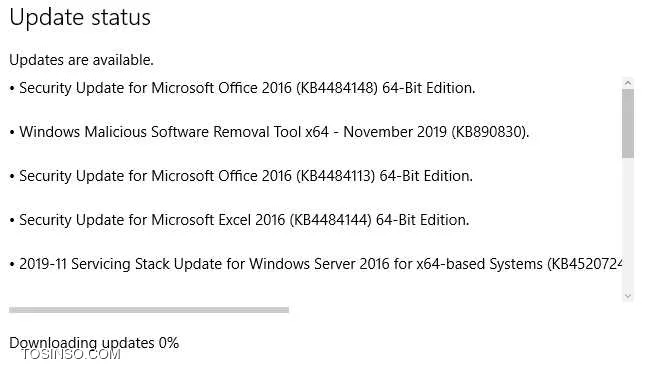Click the scrollbar down arrow in updates list
Viewport: 653px width, 375px height.
coord(628,296)
